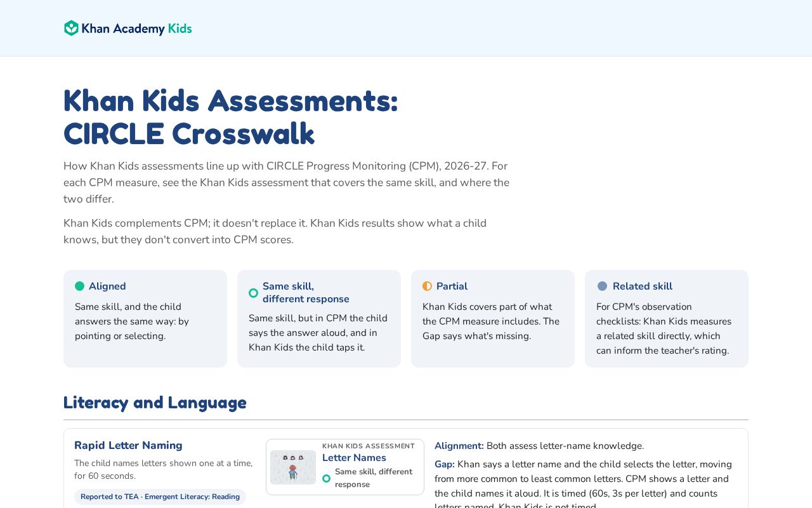The image size is (812, 508).
Task: Click the 'Reported to TEA · Emergent Literacy: Reading' tag
Action: [x=160, y=497]
